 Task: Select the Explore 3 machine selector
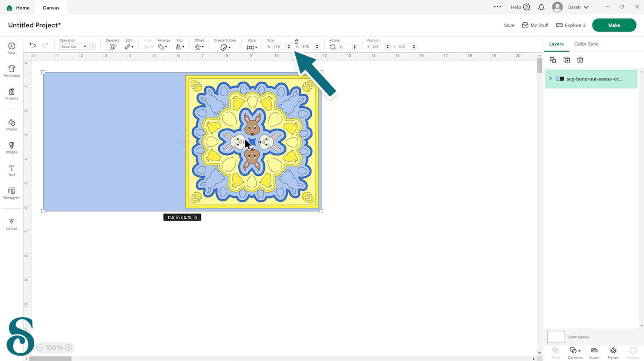click(571, 25)
